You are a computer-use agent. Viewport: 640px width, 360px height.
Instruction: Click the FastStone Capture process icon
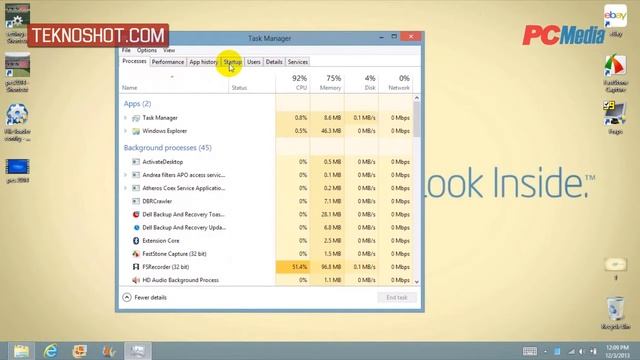136,254
